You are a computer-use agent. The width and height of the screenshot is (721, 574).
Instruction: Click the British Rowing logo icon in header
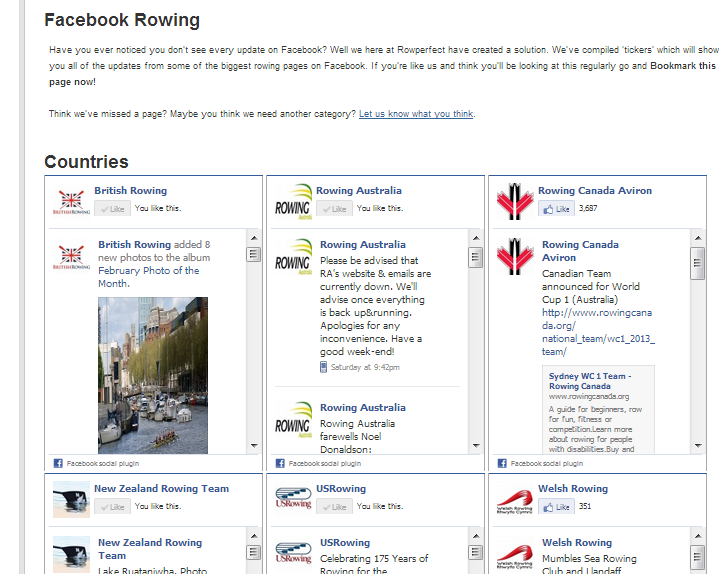pos(72,199)
